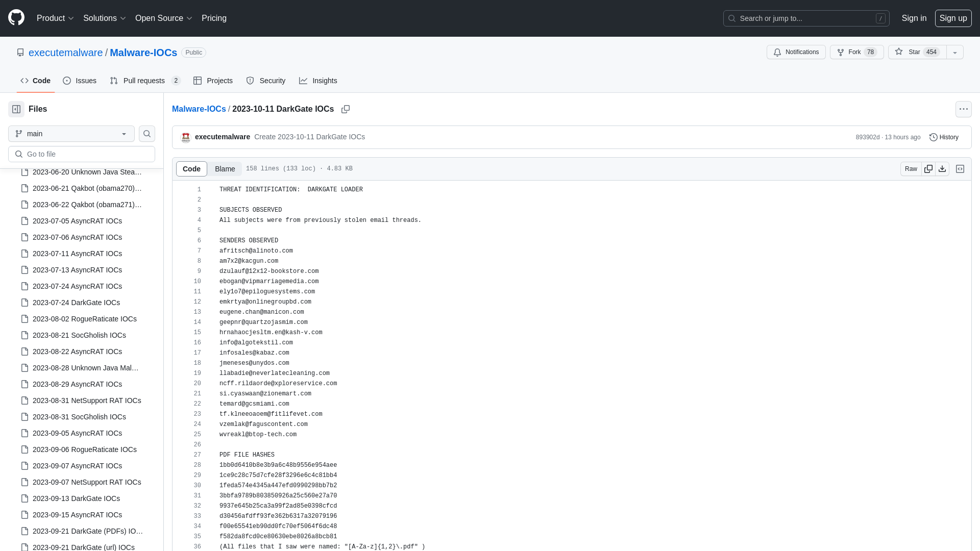This screenshot has width=980, height=551.
Task: Select line number 27 PDF FILE HASHES
Action: click(x=197, y=455)
